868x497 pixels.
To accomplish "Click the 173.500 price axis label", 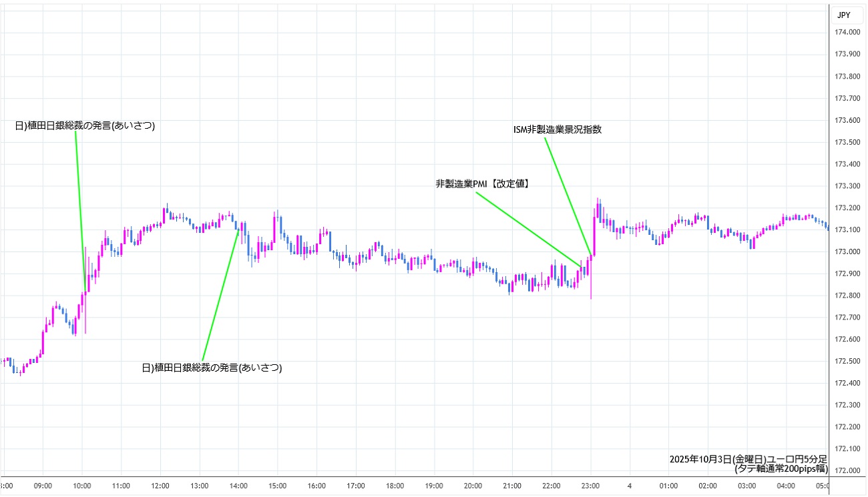I will [x=848, y=142].
